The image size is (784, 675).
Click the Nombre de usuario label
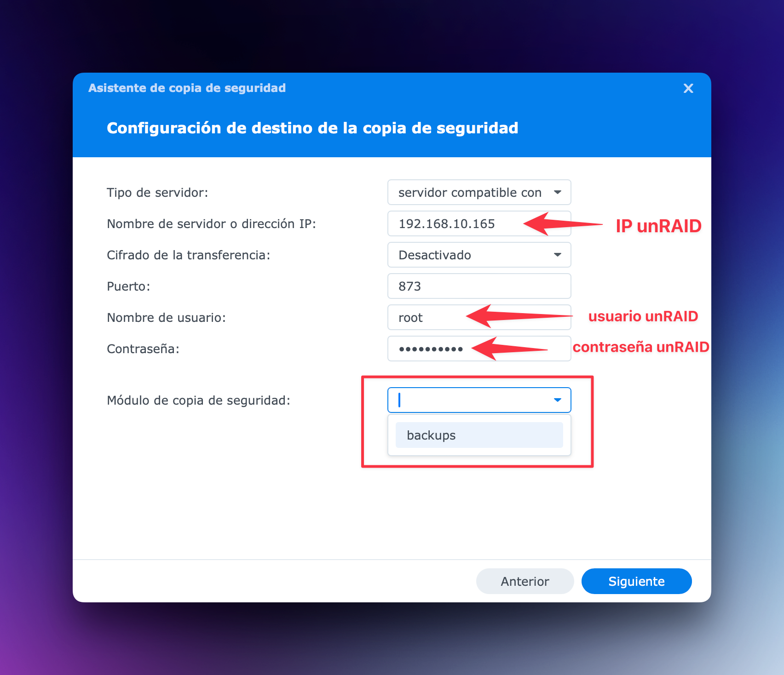167,318
